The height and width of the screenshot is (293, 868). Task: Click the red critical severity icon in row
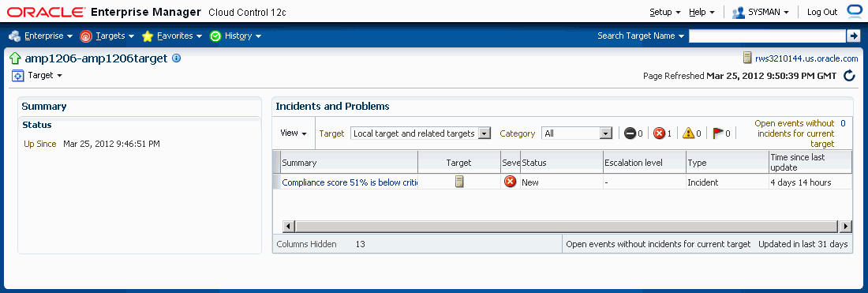(x=510, y=182)
